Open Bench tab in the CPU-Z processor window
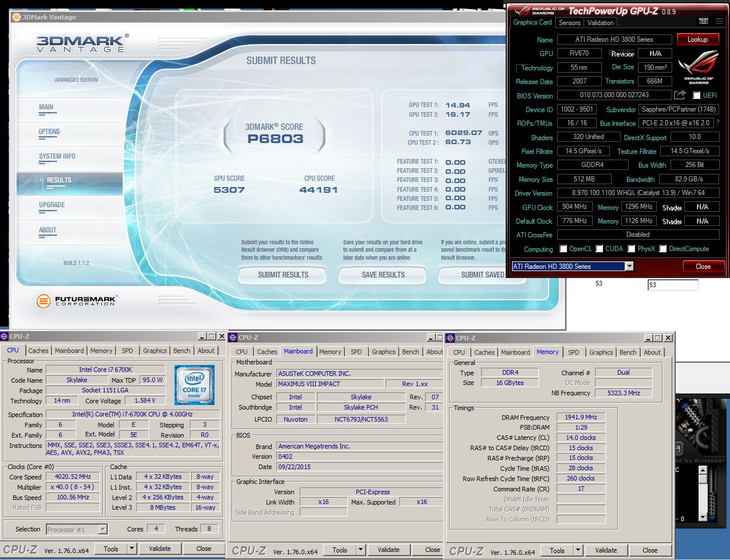Viewport: 730px width, 560px height. click(182, 351)
